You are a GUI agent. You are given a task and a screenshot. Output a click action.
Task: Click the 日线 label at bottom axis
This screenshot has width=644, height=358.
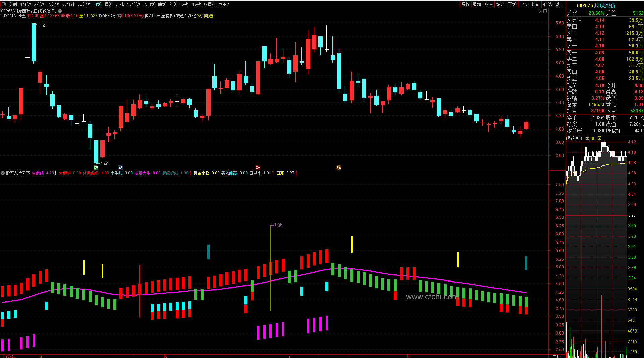(556, 356)
